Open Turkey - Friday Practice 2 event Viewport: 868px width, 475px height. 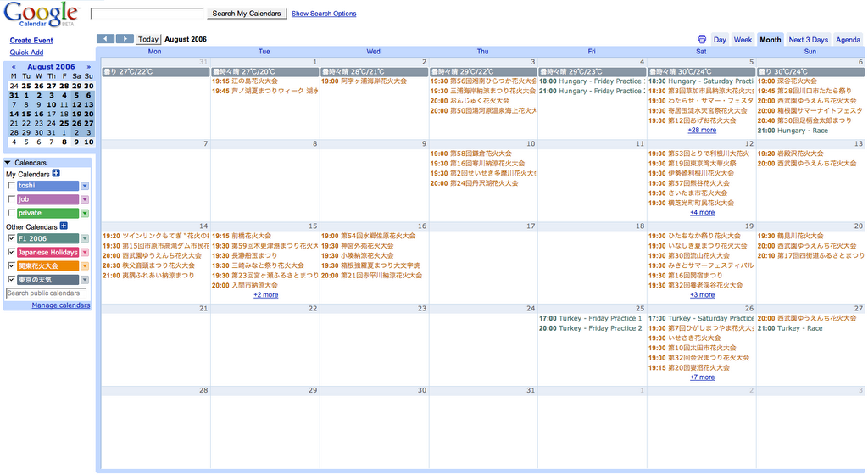[x=591, y=328]
